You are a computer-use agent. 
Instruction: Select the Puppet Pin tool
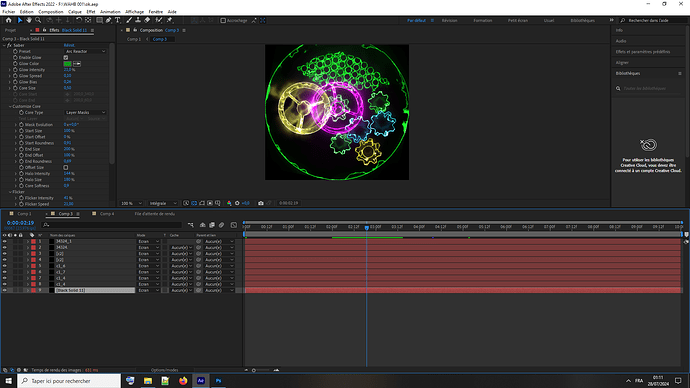[169, 20]
